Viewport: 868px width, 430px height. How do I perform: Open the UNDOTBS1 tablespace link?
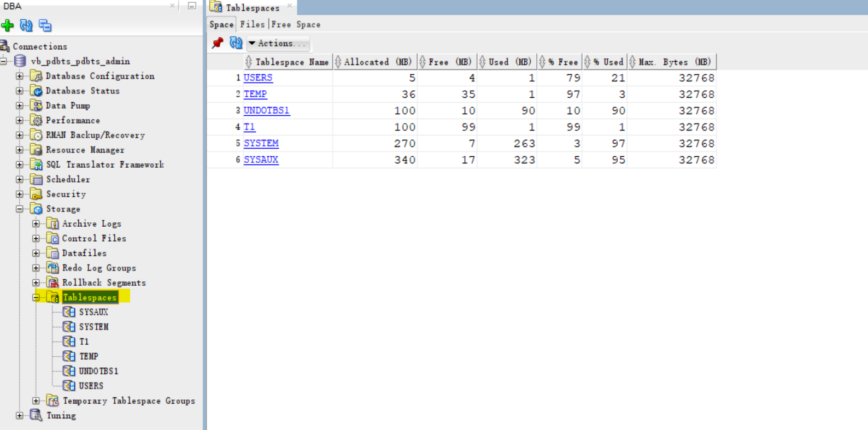tap(267, 110)
